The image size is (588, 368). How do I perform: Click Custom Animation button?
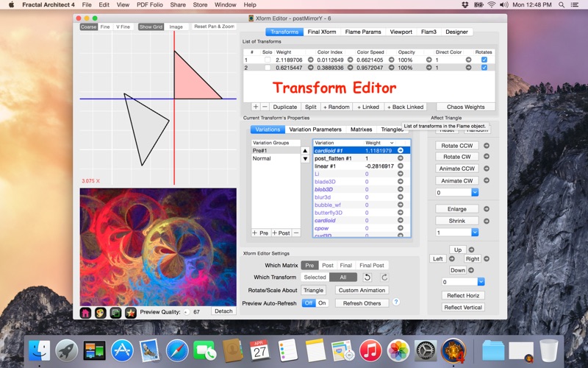click(362, 290)
